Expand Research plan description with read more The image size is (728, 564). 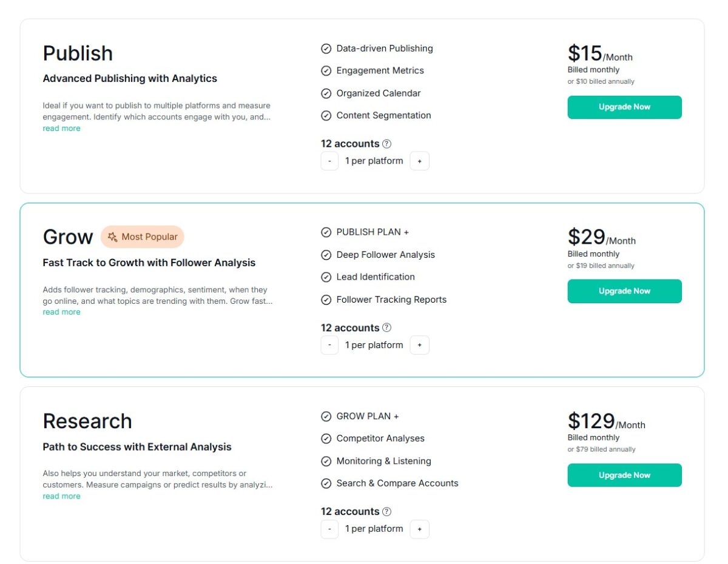[61, 496]
